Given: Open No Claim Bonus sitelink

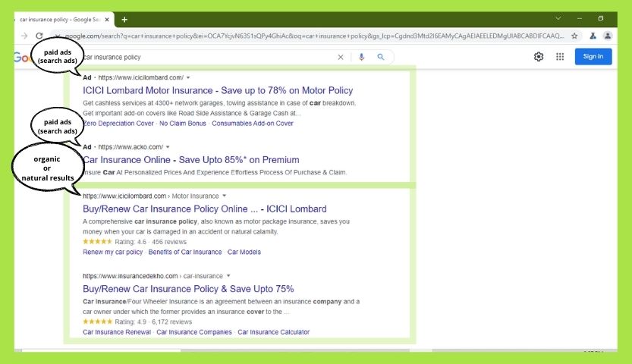Looking at the screenshot, I should point(183,124).
